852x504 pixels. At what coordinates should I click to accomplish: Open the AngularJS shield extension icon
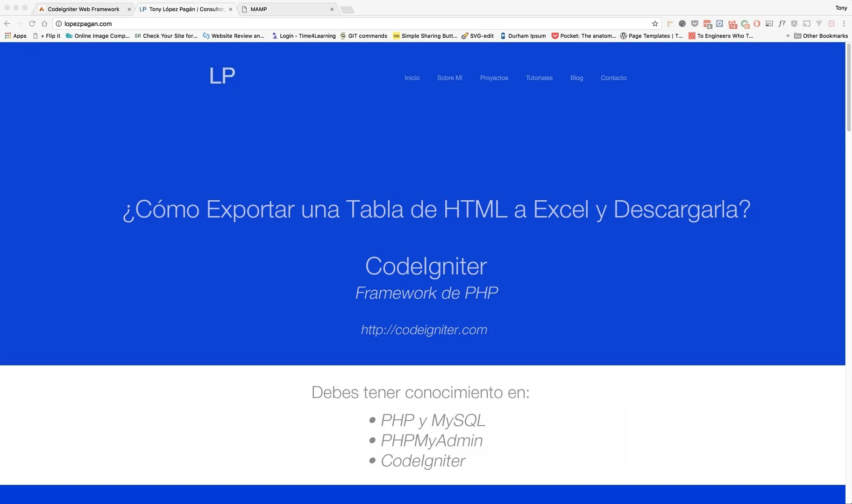(794, 24)
